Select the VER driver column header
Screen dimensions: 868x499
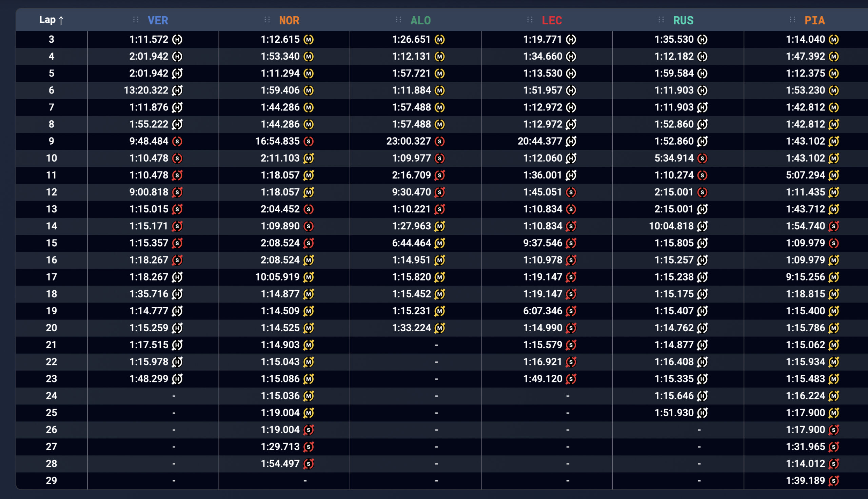click(x=158, y=20)
